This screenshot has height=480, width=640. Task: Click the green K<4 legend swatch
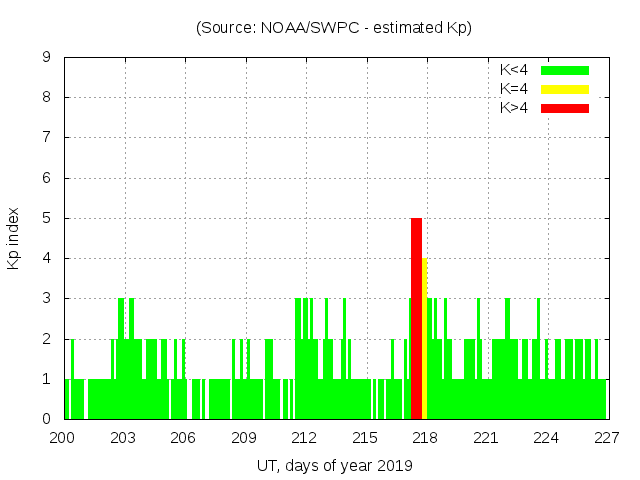tap(565, 70)
